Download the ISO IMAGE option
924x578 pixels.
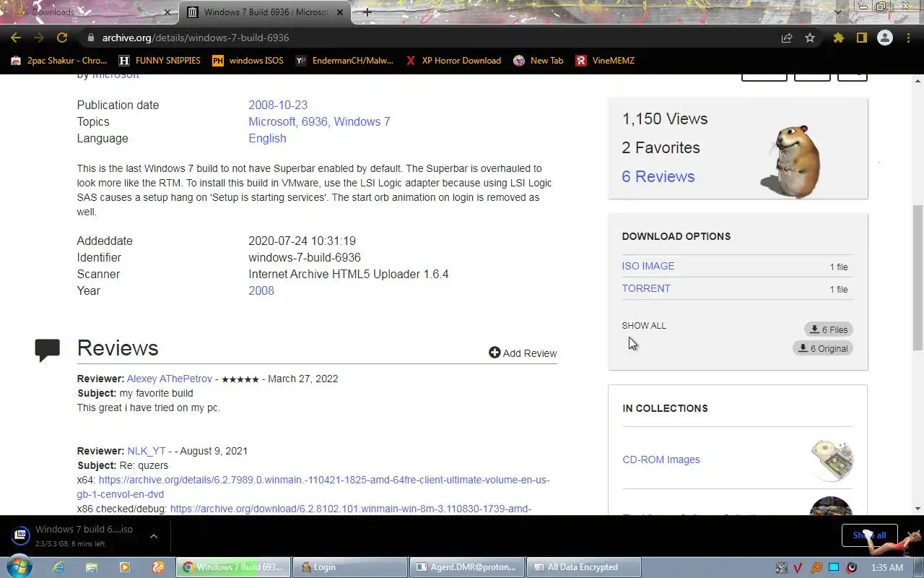648,266
